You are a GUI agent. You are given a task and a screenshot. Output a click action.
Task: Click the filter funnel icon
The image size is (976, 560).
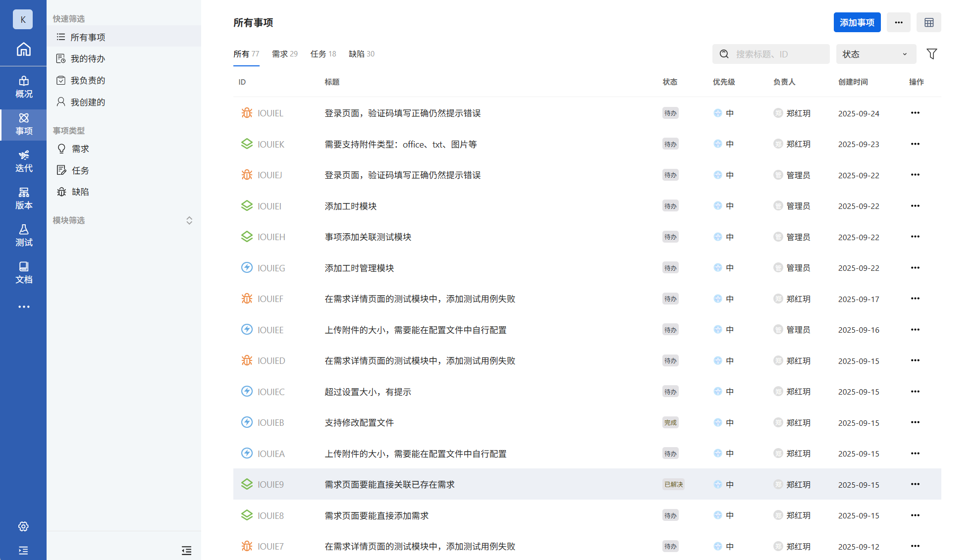[931, 54]
